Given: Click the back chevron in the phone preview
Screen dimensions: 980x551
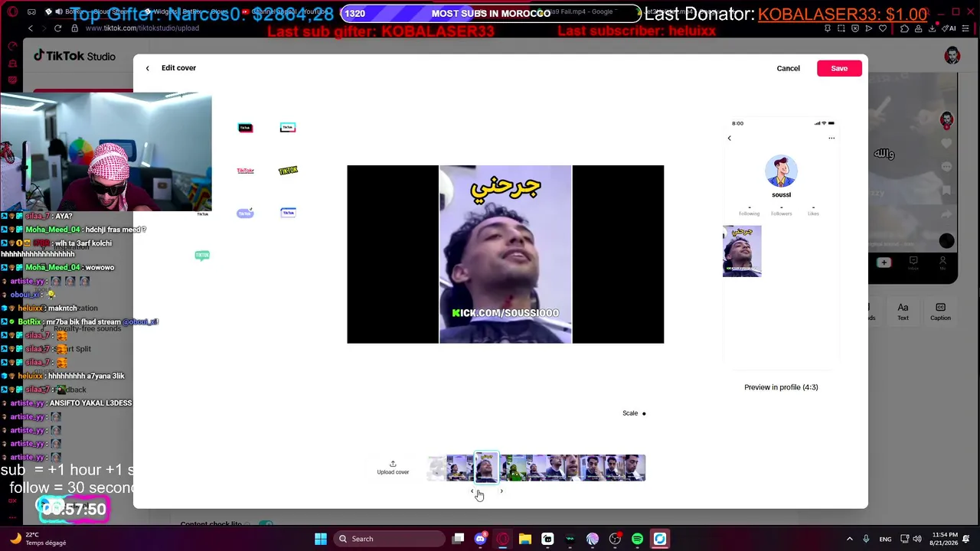Looking at the screenshot, I should pyautogui.click(x=729, y=139).
